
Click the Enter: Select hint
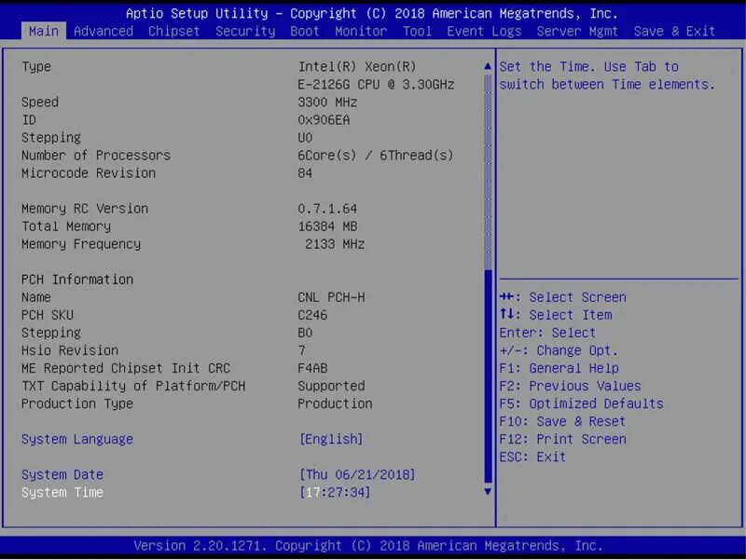point(547,333)
